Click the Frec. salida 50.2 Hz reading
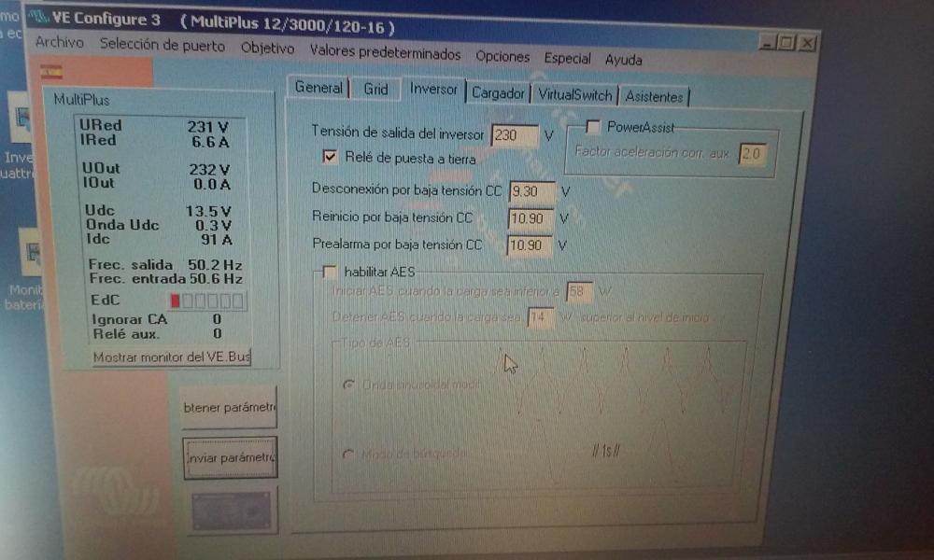The image size is (934, 560). pos(215,264)
